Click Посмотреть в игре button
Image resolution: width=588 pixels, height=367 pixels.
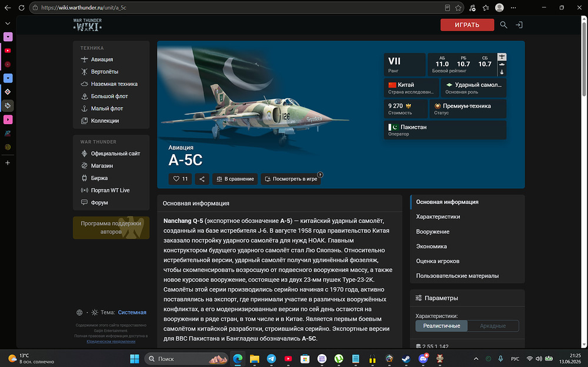[291, 179]
